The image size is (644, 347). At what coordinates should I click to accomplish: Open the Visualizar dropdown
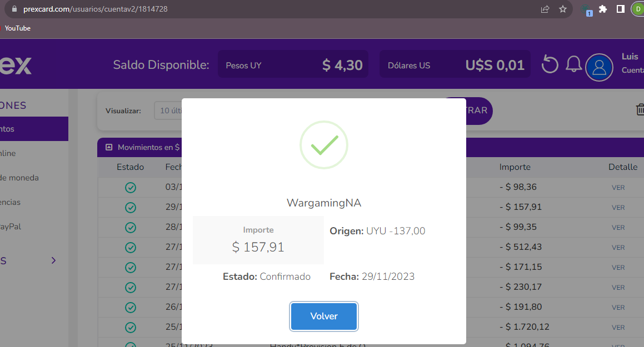coord(168,110)
